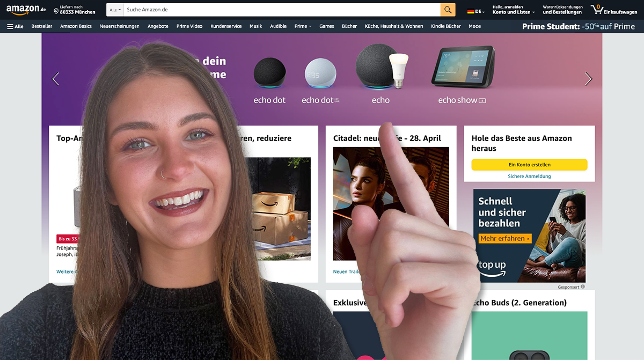The image size is (644, 360).
Task: Open Bestseller in the navigation bar
Action: click(42, 26)
